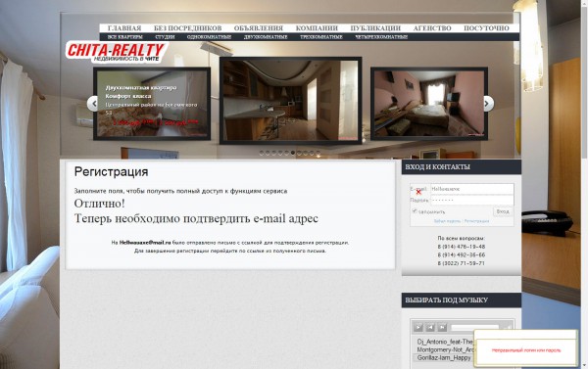588x369 pixels.
Task: Open the "Без посредников" menu item
Action: tap(187, 28)
